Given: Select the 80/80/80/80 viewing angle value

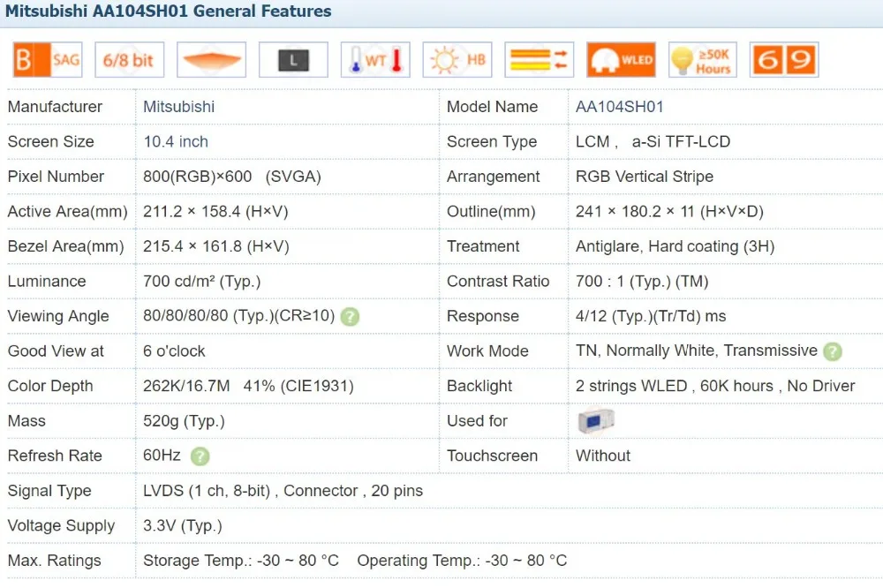Looking at the screenshot, I should (x=238, y=316).
